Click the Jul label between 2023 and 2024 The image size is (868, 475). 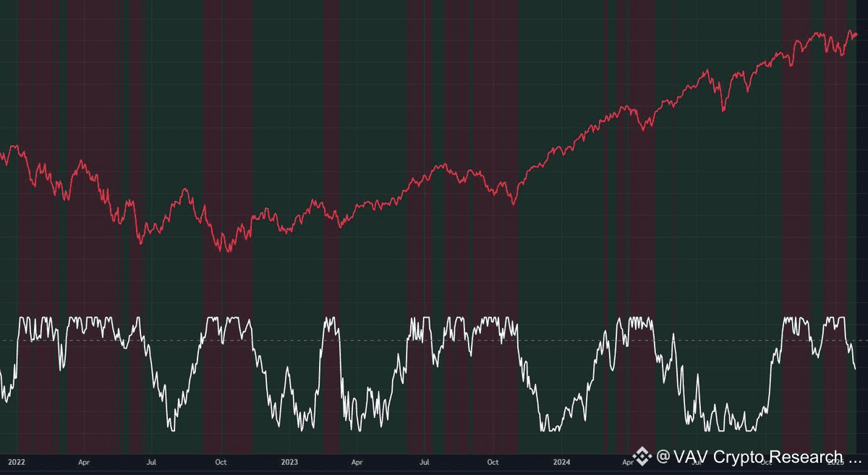pyautogui.click(x=425, y=461)
